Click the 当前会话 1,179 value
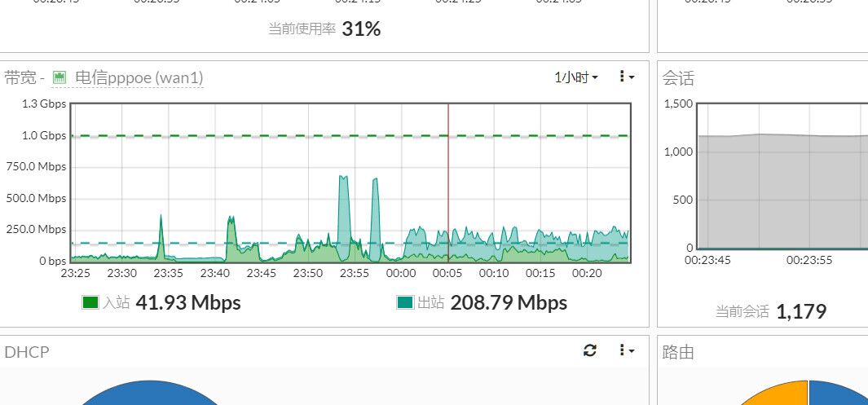 pyautogui.click(x=800, y=311)
